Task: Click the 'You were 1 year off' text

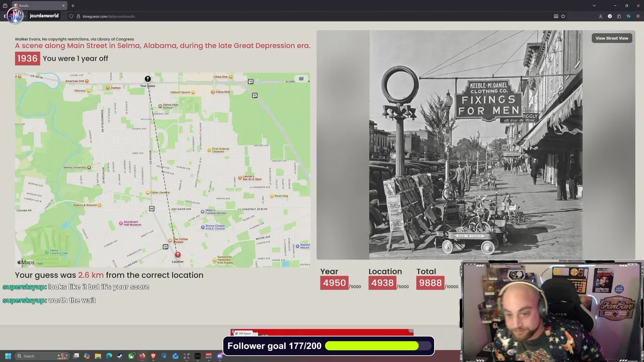Action: tap(75, 58)
